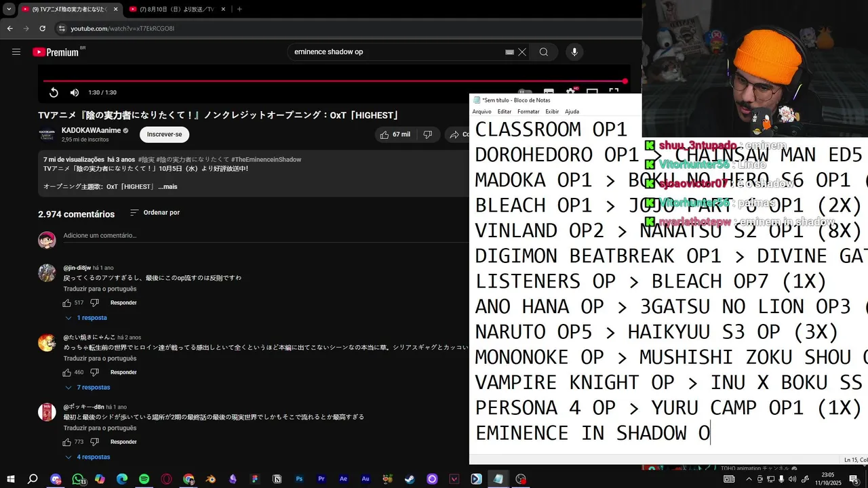Open Notepad Formatar menu
The width and height of the screenshot is (868, 488).
tap(528, 111)
